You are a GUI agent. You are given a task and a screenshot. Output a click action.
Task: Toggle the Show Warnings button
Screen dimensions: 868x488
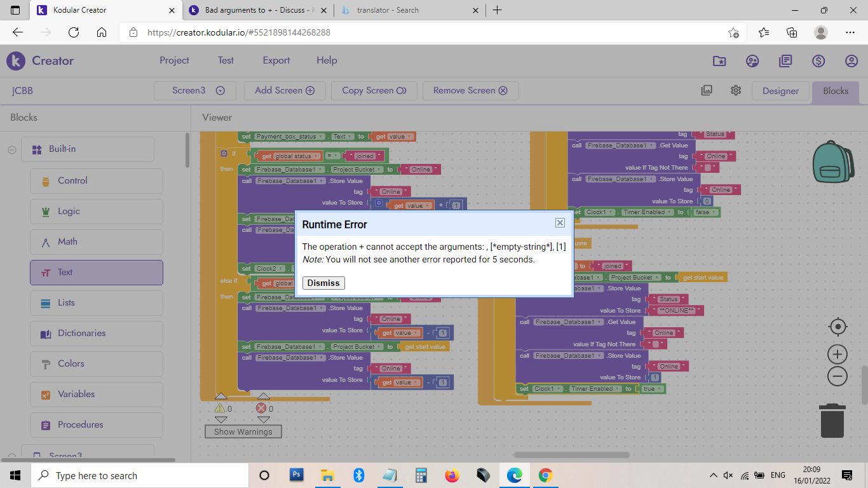243,431
